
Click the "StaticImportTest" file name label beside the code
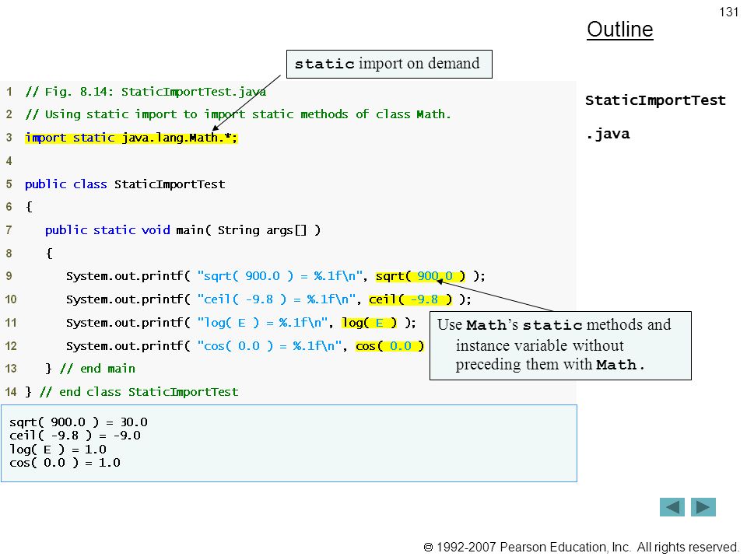(655, 100)
